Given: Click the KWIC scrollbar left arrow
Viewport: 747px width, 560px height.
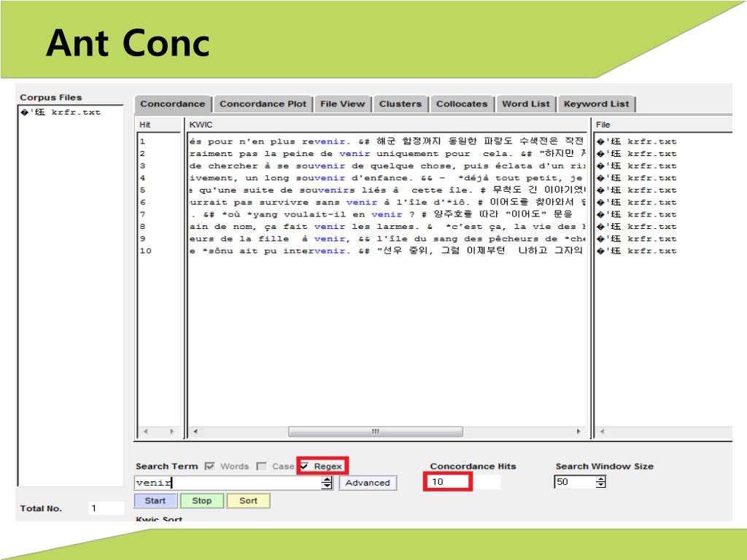Looking at the screenshot, I should (196, 432).
